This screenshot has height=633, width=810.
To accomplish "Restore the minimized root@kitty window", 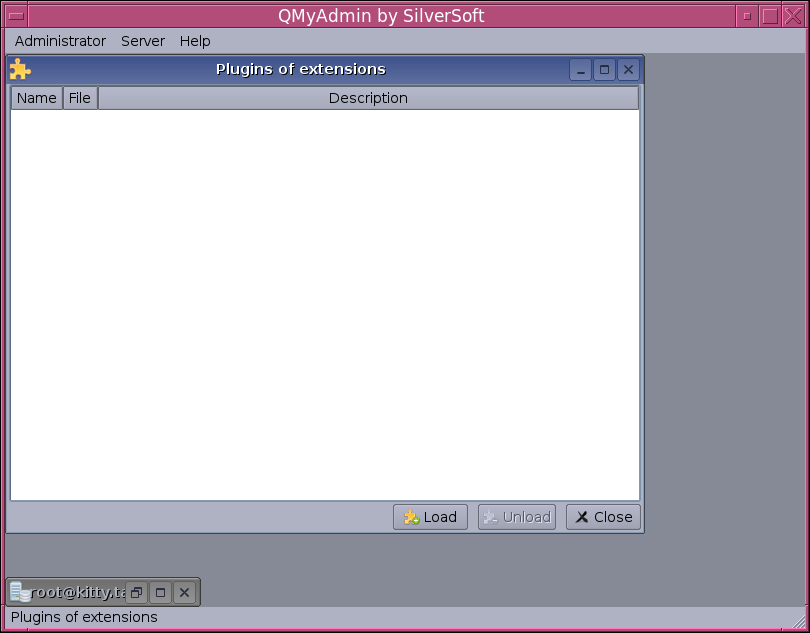I will tap(137, 592).
